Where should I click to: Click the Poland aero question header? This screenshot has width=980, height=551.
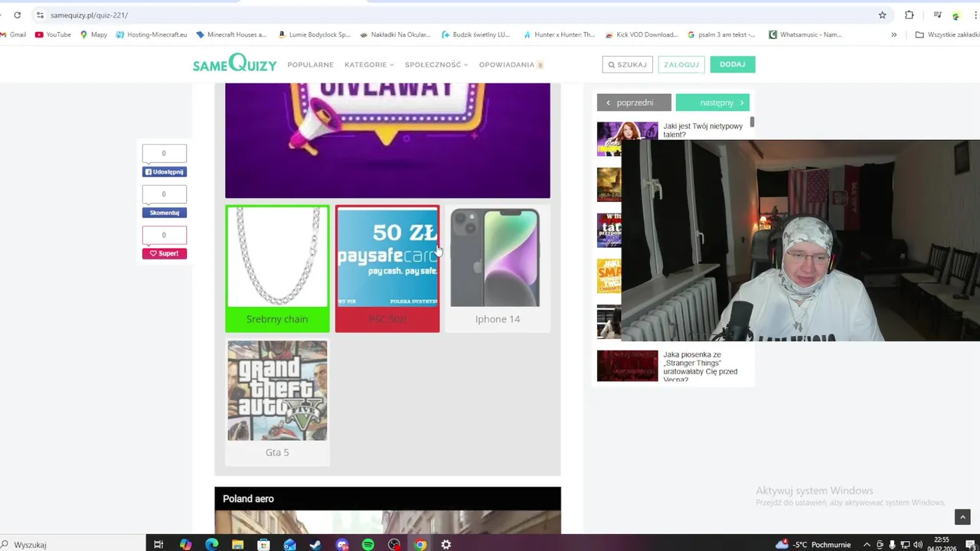pos(387,499)
